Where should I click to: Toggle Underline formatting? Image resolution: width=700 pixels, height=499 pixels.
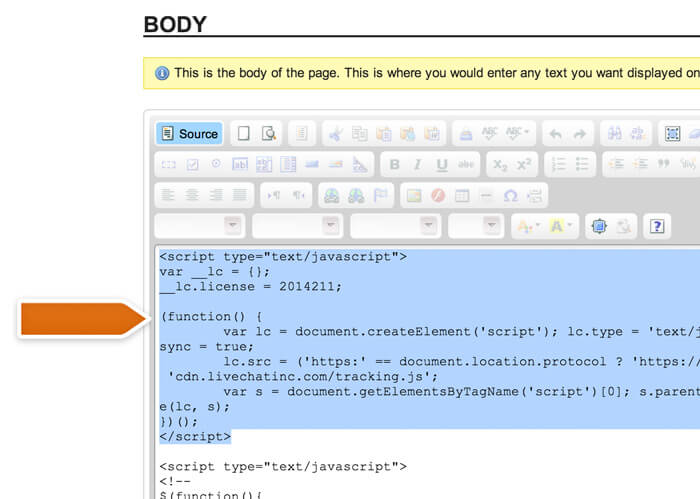[x=442, y=165]
